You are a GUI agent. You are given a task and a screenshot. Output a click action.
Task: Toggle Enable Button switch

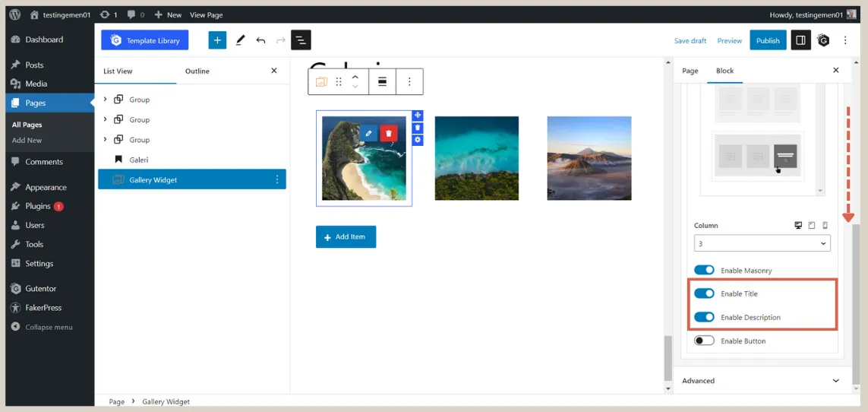tap(704, 341)
